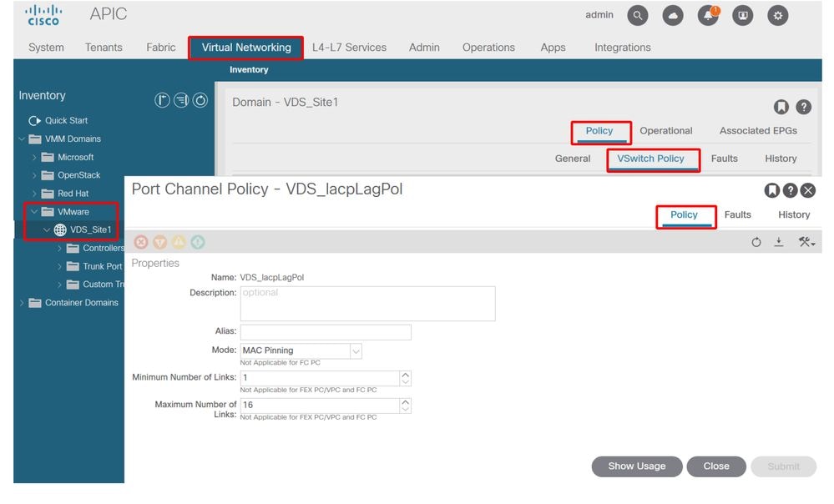Select the Inventory submenu item
Screen dimensions: 834x504
(249, 69)
